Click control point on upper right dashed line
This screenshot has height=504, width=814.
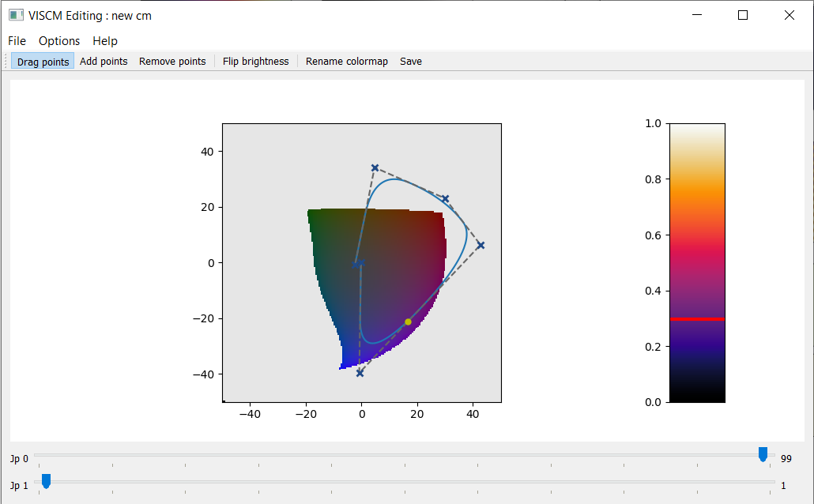coord(445,199)
